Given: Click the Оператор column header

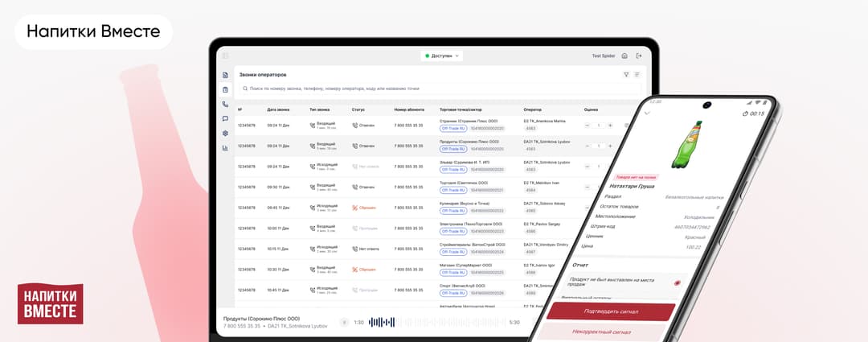Looking at the screenshot, I should click(x=533, y=109).
